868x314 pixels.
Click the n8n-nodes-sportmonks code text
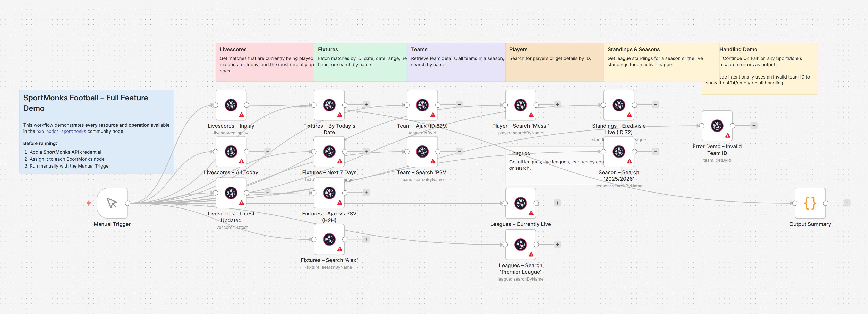click(x=61, y=132)
